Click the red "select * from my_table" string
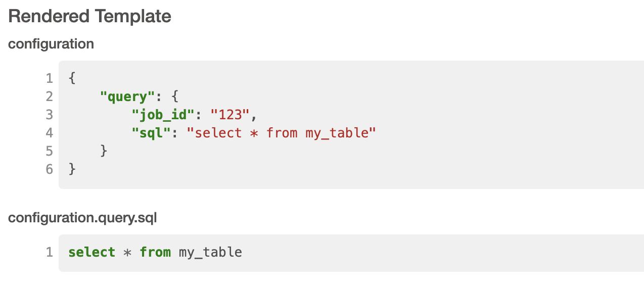The image size is (644, 290). (282, 133)
